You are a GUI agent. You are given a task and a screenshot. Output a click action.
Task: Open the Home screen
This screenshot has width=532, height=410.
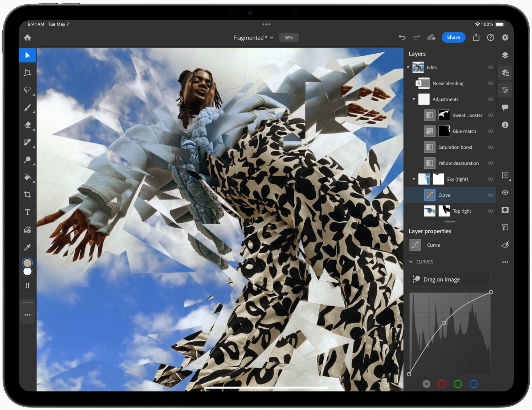(x=28, y=37)
